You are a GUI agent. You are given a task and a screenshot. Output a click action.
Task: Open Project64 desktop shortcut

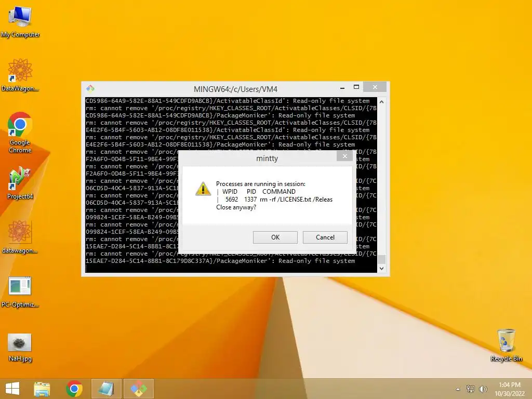20,183
